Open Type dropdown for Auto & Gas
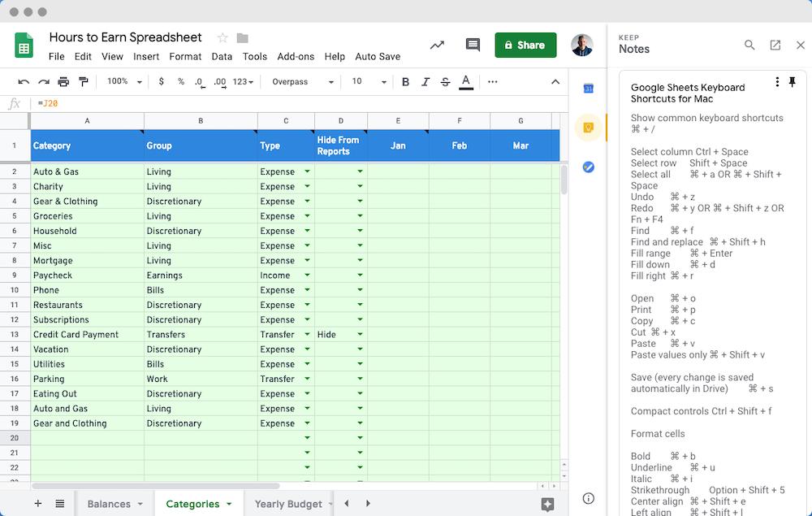812x516 pixels. click(x=307, y=171)
